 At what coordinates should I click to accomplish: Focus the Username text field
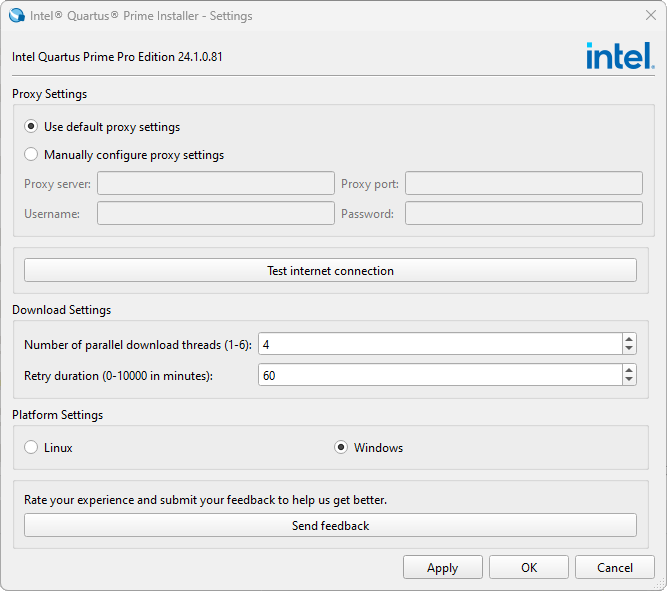[x=215, y=213]
